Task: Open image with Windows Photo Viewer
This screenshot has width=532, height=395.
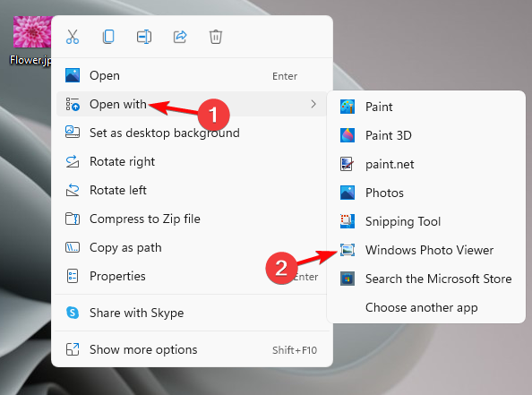Action: 426,250
